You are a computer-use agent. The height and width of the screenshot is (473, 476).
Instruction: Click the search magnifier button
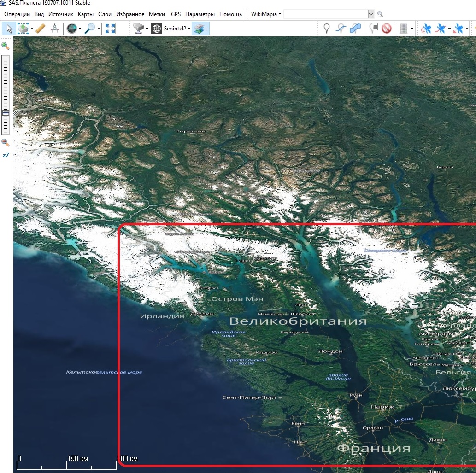click(380, 14)
